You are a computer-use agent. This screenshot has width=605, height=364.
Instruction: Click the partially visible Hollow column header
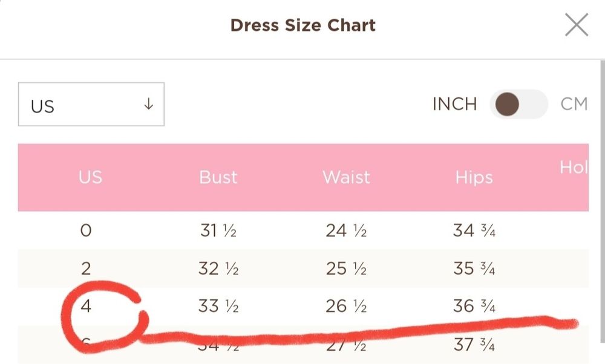click(x=574, y=167)
